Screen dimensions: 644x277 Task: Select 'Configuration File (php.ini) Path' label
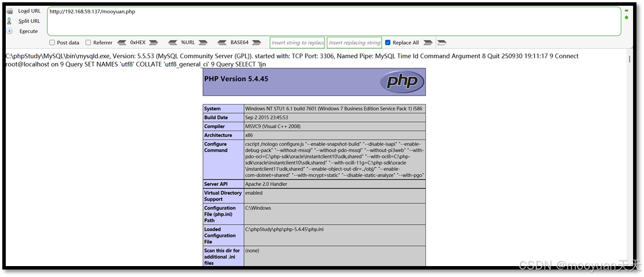220,214
